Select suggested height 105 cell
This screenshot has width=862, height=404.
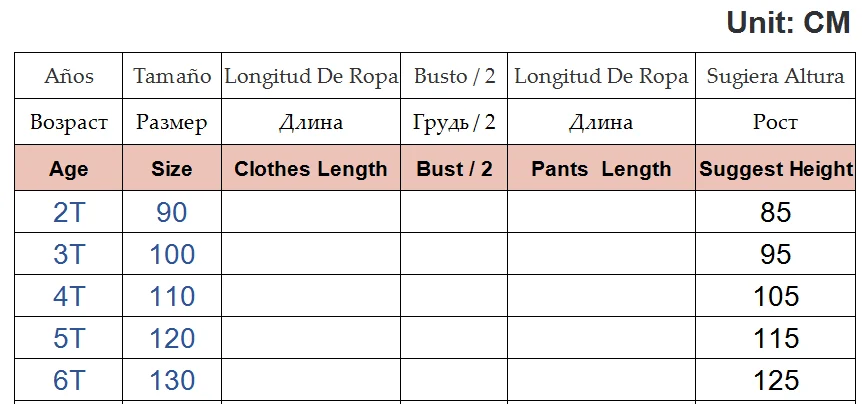pyautogui.click(x=775, y=296)
